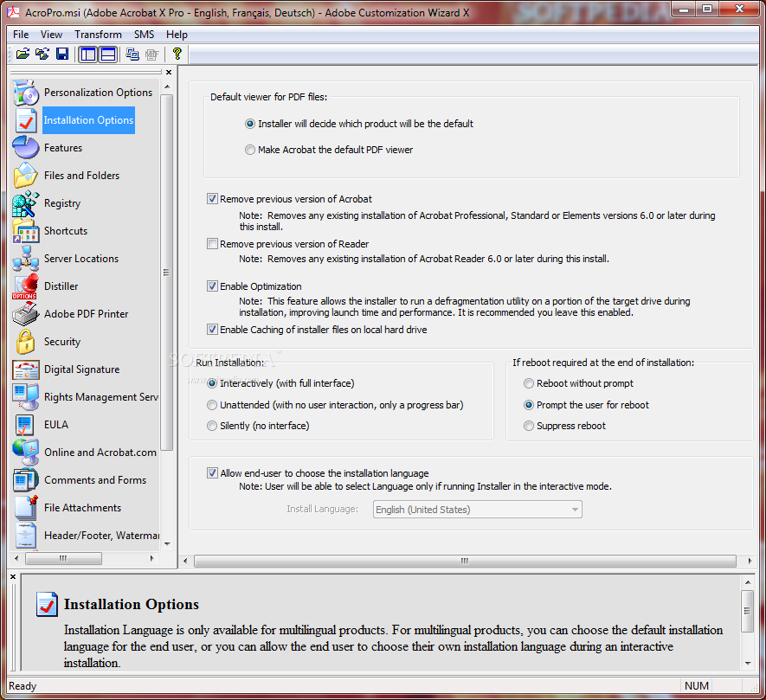This screenshot has height=700, width=766.
Task: Click the Generate Transform toolbar icon
Action: [x=132, y=54]
